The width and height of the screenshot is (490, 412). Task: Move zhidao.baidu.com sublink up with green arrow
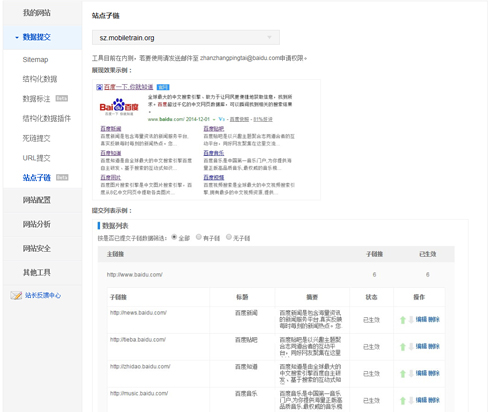403,374
